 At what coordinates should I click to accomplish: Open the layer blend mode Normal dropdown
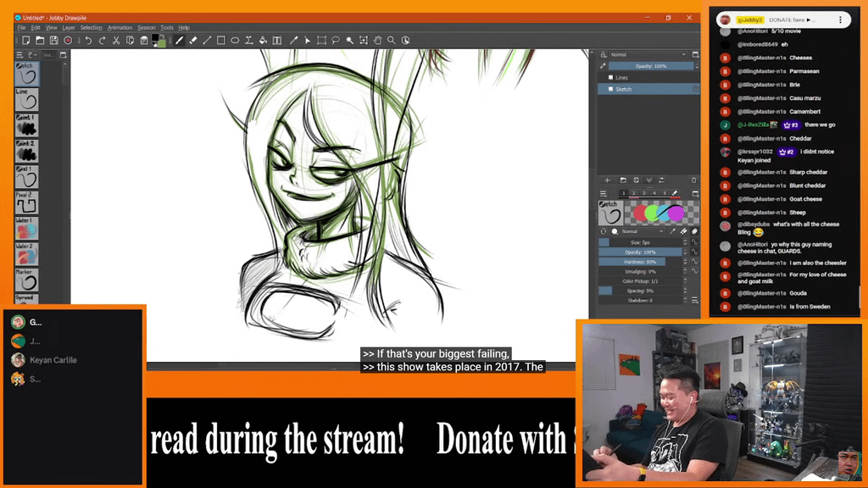tap(648, 55)
